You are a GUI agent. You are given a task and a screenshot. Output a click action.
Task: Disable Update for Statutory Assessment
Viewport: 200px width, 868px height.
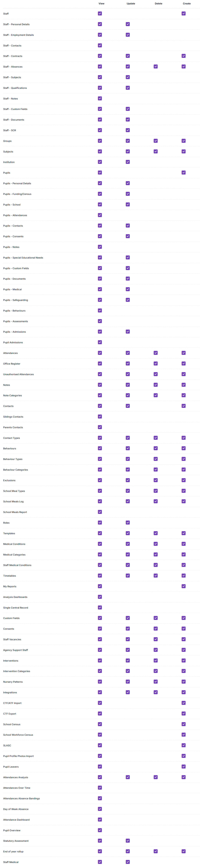(128, 841)
